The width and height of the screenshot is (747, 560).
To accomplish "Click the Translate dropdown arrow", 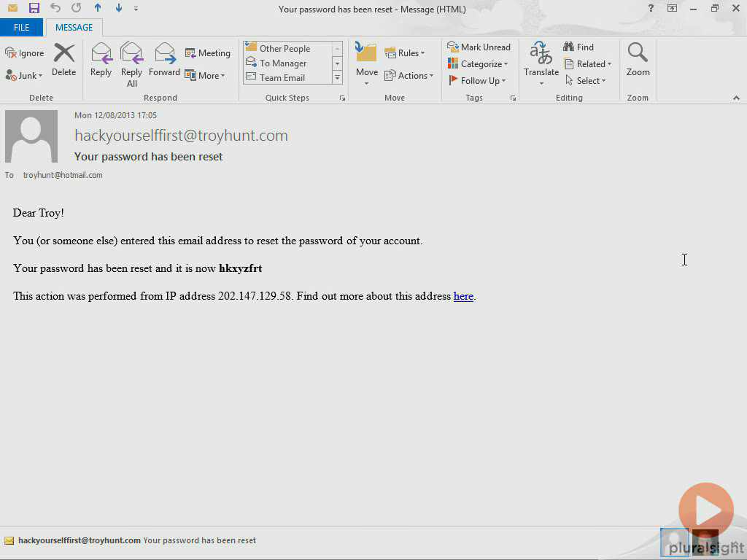I will coord(541,85).
